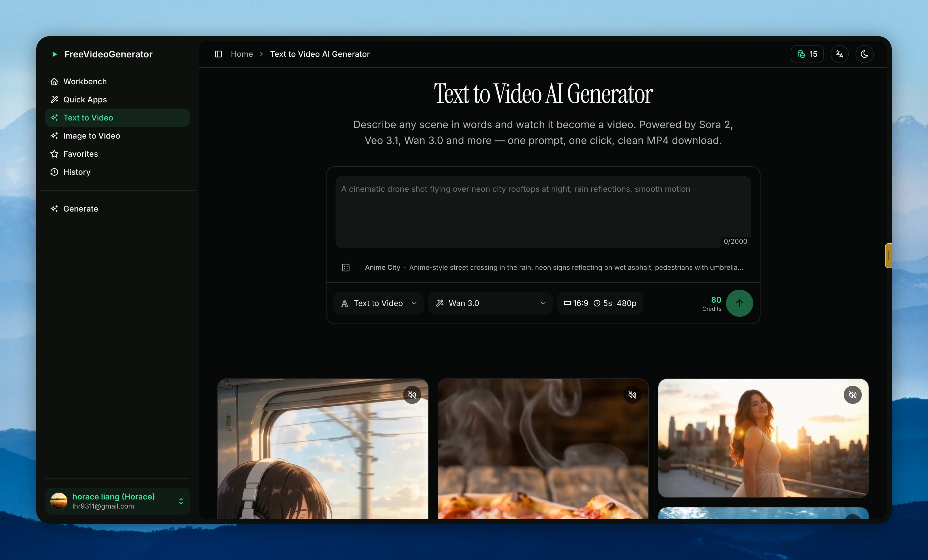Open the steaming pizza video thumbnail
928x560 pixels.
pyautogui.click(x=543, y=449)
